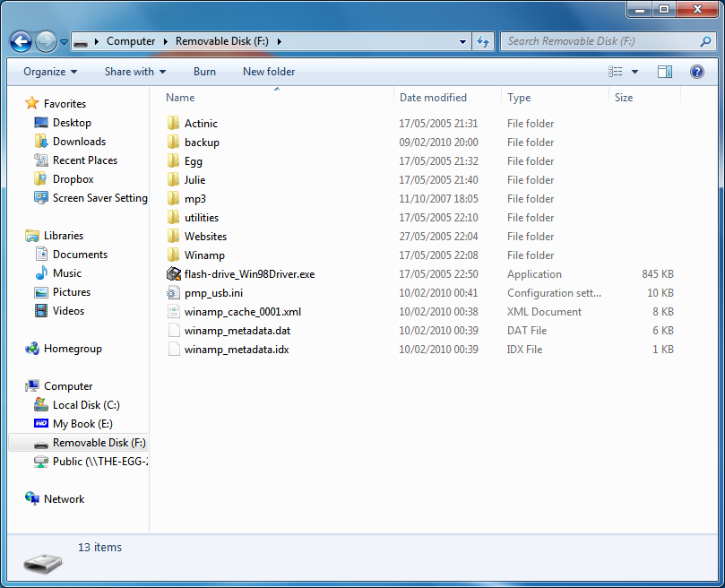The height and width of the screenshot is (588, 725).
Task: Open the recent pages dropdown arrow
Action: (65, 42)
